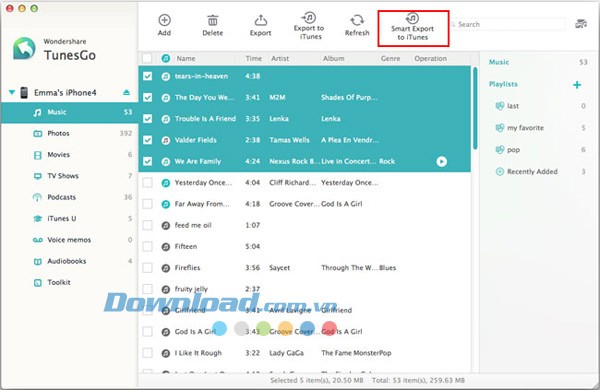Sort by the Album column header

pyautogui.click(x=333, y=59)
